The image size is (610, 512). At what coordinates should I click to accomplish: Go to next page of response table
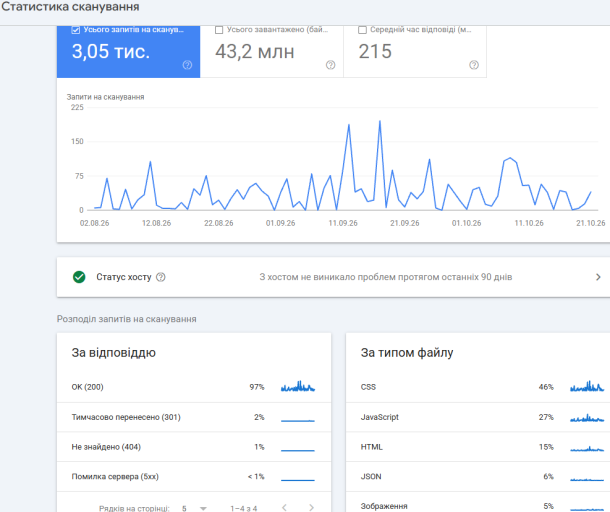point(311,507)
